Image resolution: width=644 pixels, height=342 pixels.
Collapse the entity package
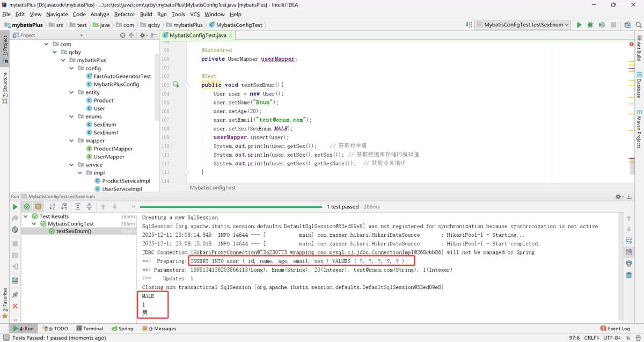(72, 92)
